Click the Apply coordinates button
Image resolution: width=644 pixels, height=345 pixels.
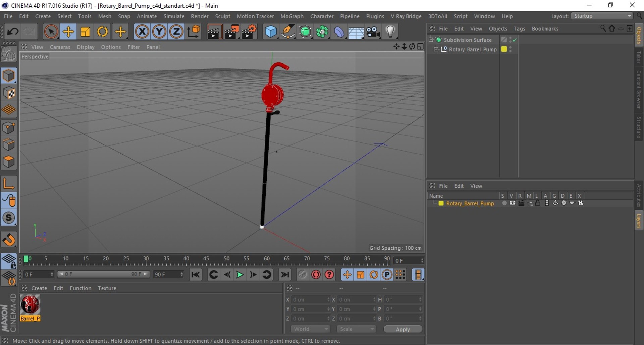[x=403, y=329]
